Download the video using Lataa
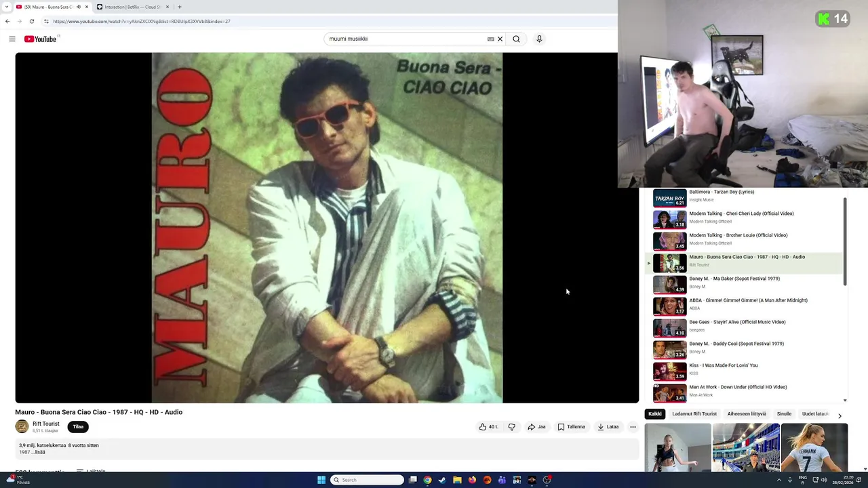 pyautogui.click(x=608, y=427)
